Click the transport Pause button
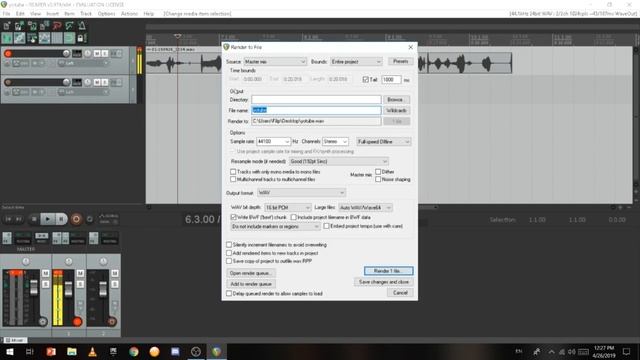The image size is (640, 360). click(61, 219)
